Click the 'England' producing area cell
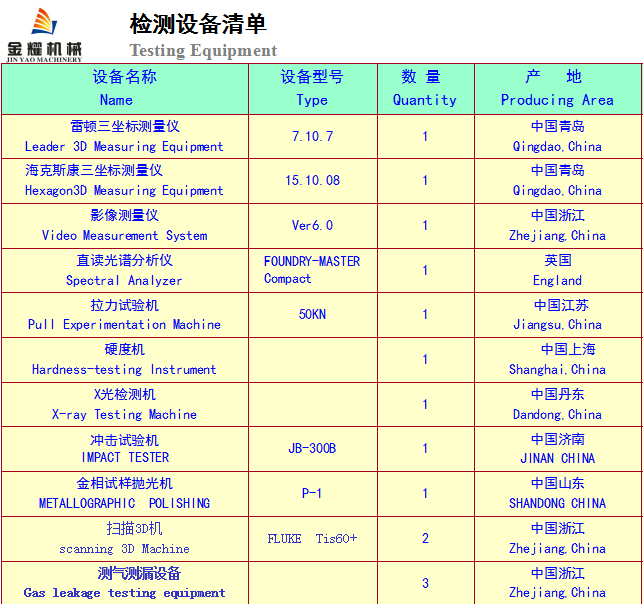This screenshot has height=604, width=643. (557, 270)
